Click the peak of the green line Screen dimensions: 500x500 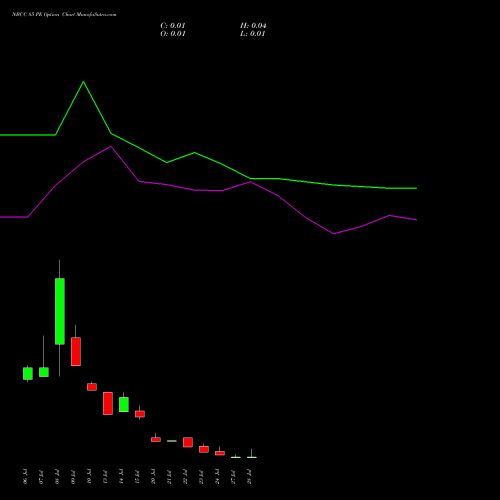point(83,82)
